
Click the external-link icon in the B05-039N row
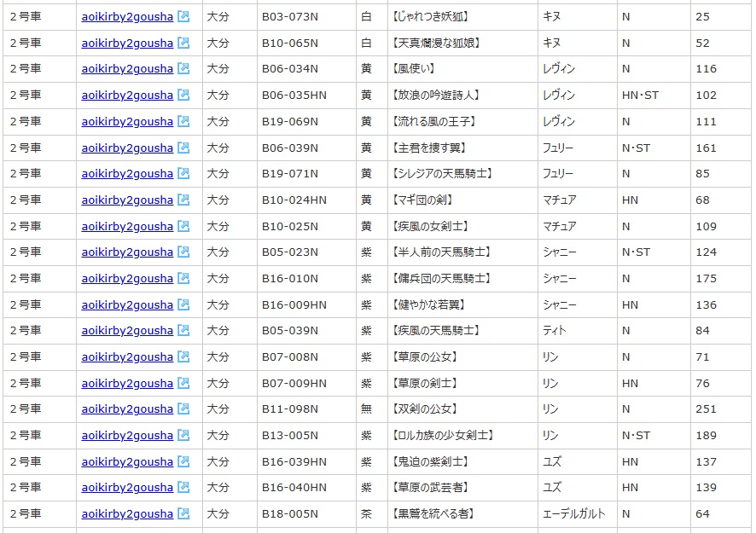click(x=183, y=330)
